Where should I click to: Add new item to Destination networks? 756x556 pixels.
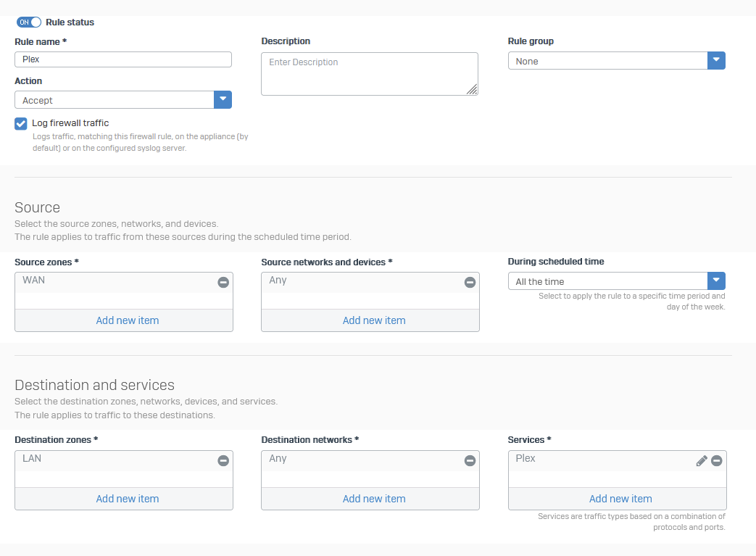(374, 499)
